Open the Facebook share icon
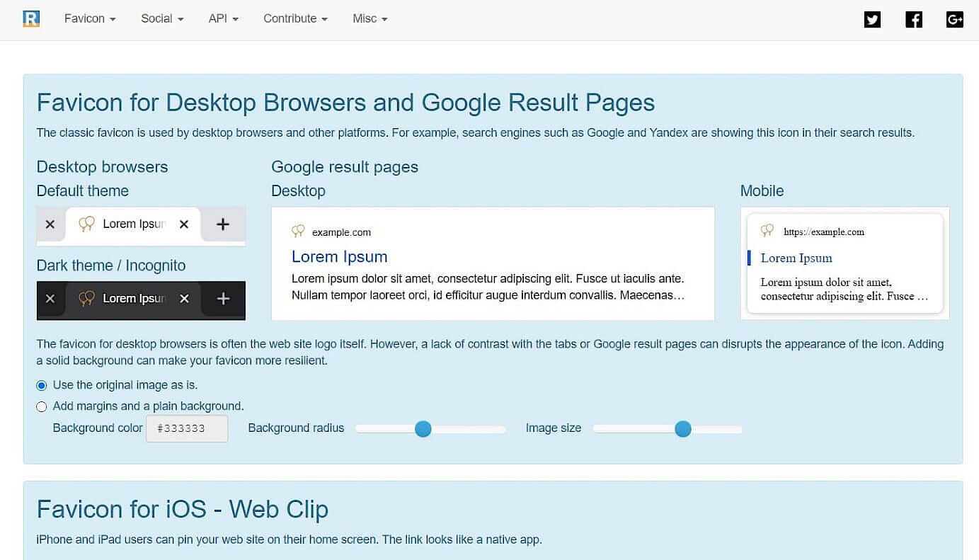This screenshot has width=979, height=560. click(914, 19)
